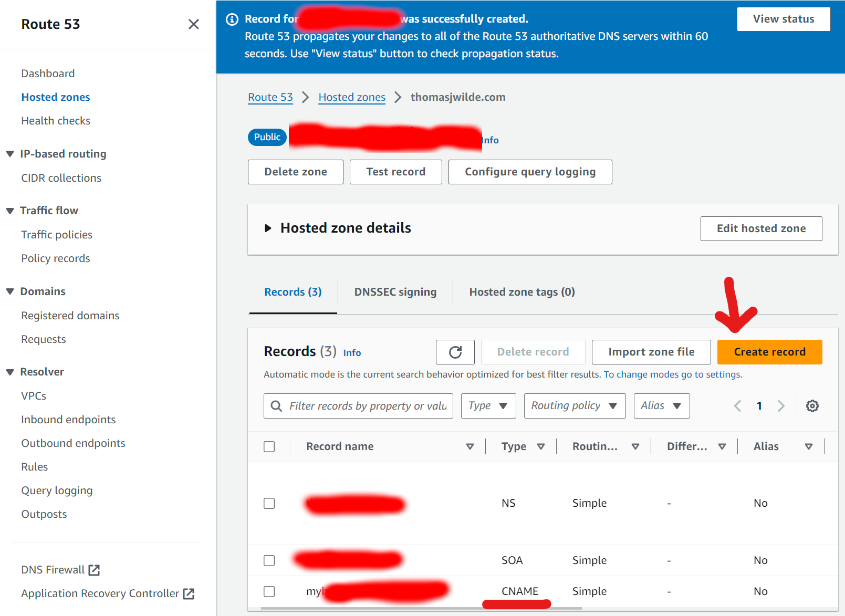Switch to Hosted zone tags tab
This screenshot has height=616, width=845.
521,292
